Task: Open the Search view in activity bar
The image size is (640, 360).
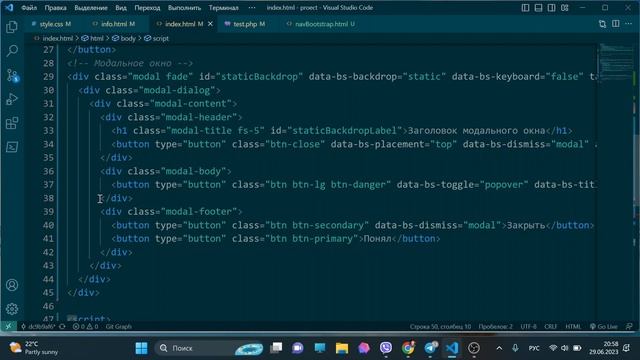Action: (12, 51)
